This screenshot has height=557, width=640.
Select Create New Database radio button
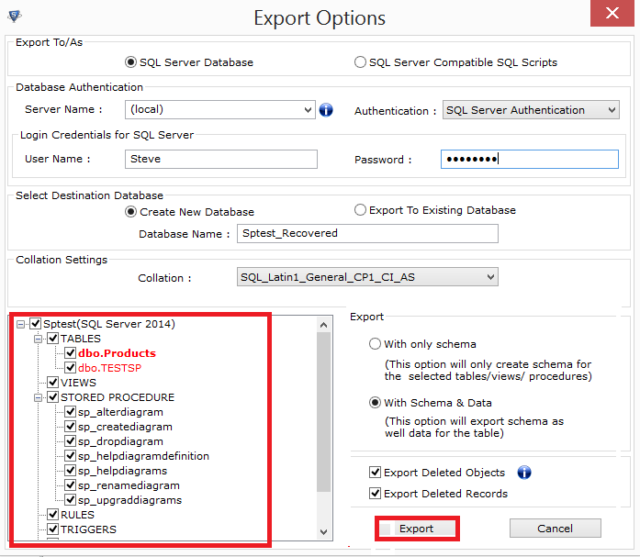131,212
